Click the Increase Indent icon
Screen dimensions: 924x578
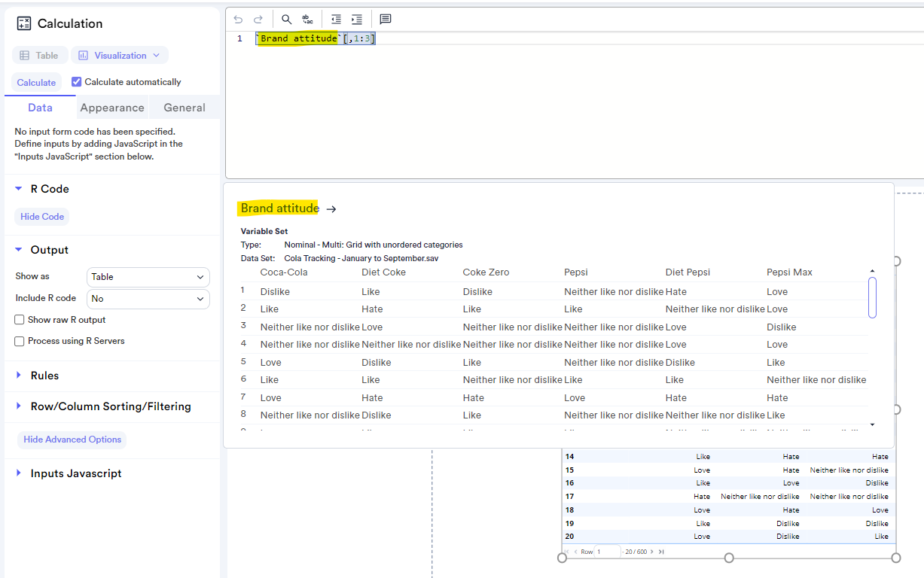(357, 19)
